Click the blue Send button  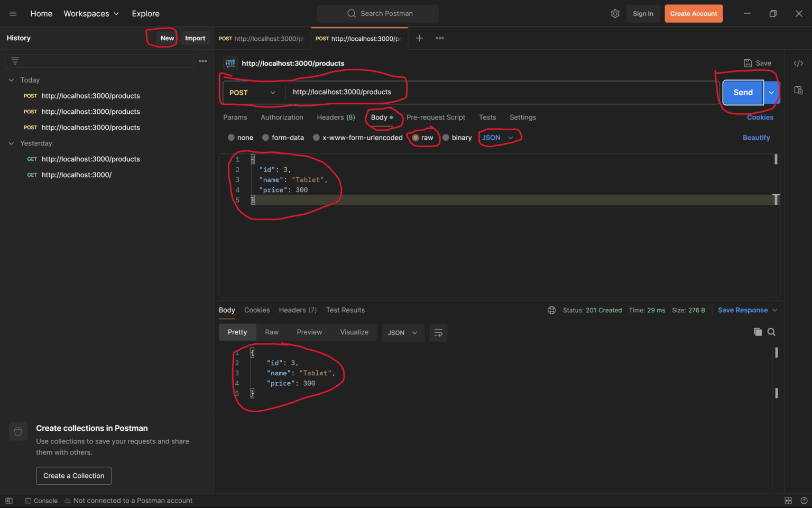(743, 93)
